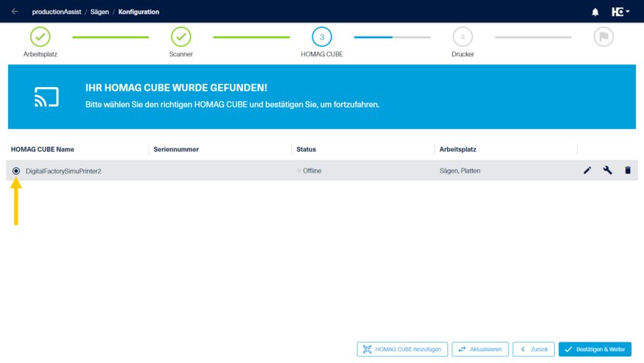644x363 pixels.
Task: Click the progress bar after HOMAG CUBE step
Action: (392, 37)
